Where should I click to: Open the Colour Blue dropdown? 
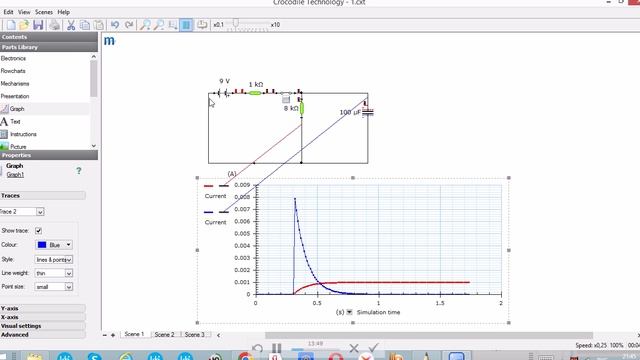pos(69,245)
